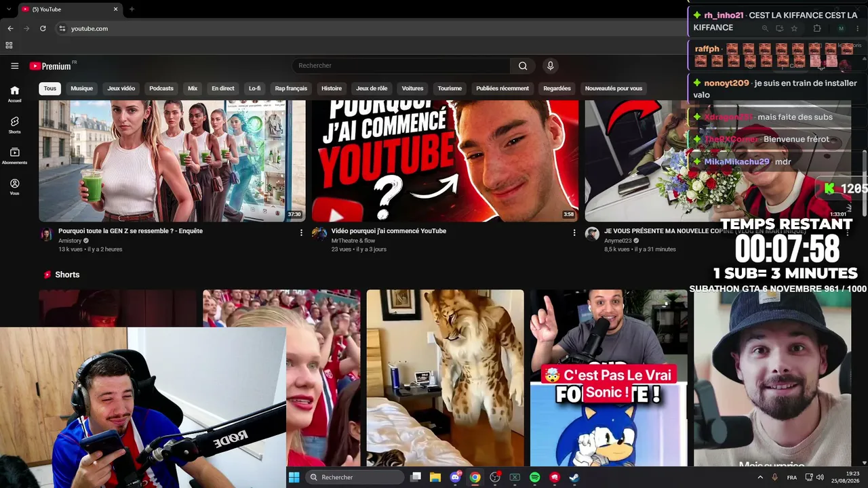Filter the feed by Voitures
The width and height of the screenshot is (868, 488).
point(412,88)
